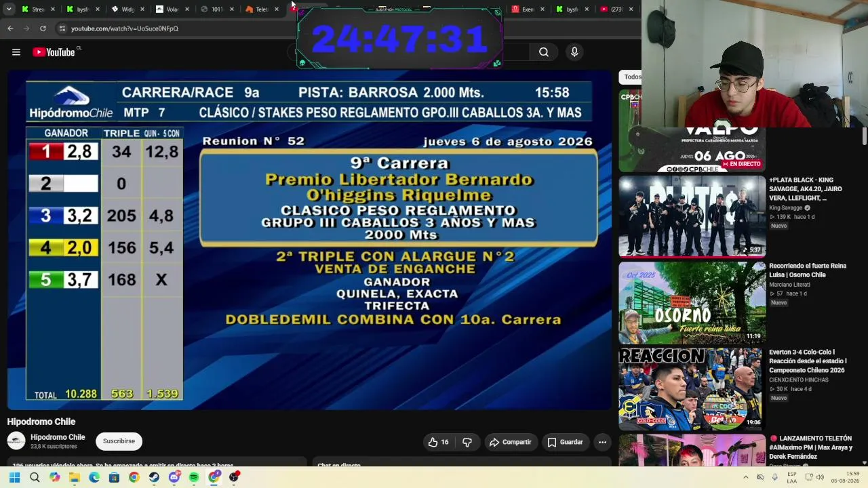
Task: Switch to the first Kick 'Strea' tab
Action: coord(38,9)
